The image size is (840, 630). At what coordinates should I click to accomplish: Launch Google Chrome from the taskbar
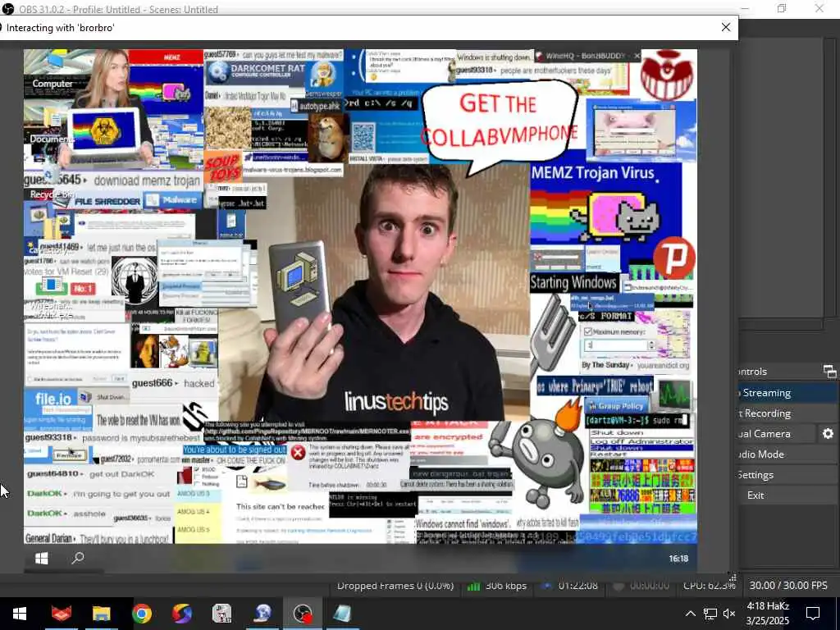click(x=141, y=614)
